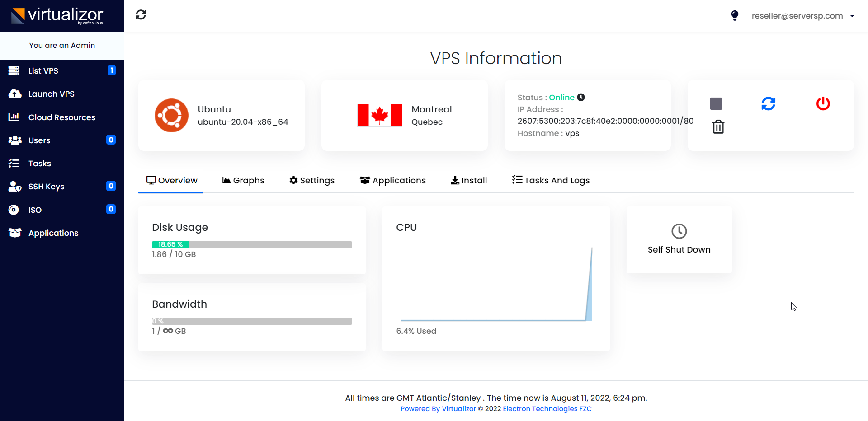Click the Ubuntu OS logo
868x421 pixels.
171,115
